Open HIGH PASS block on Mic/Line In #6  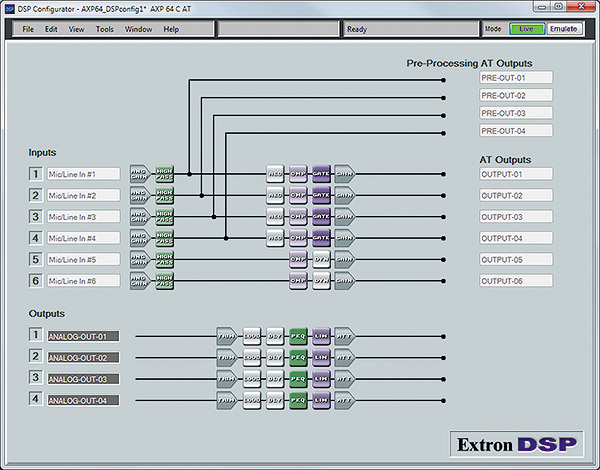pyautogui.click(x=165, y=281)
